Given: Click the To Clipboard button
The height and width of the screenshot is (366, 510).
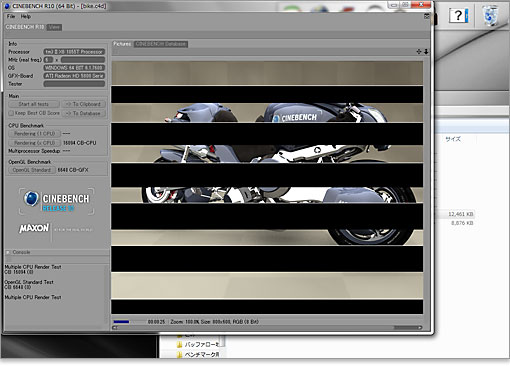Looking at the screenshot, I should [83, 104].
